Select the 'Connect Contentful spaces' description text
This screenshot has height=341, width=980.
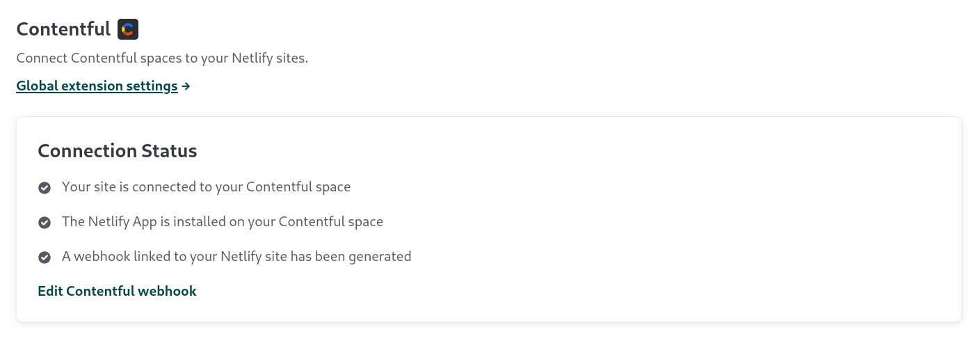[x=161, y=58]
